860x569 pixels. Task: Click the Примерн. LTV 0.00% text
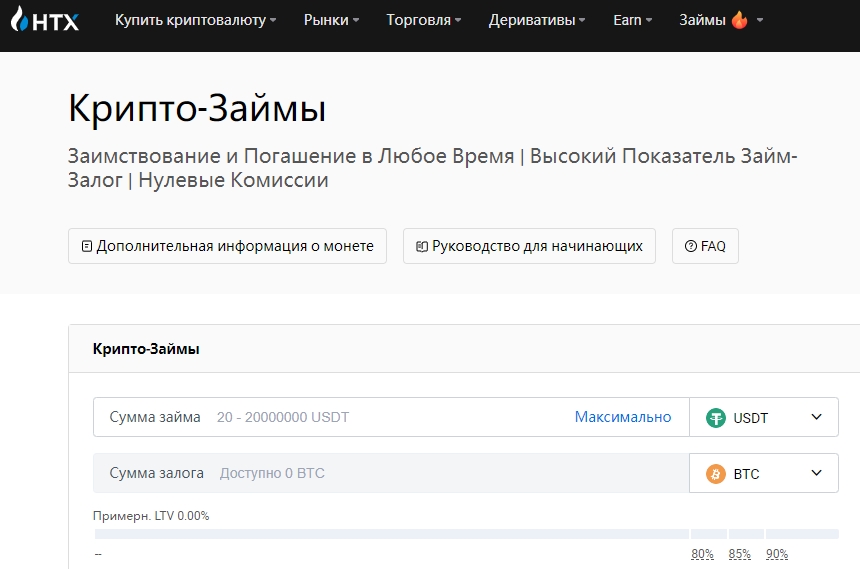coord(151,516)
